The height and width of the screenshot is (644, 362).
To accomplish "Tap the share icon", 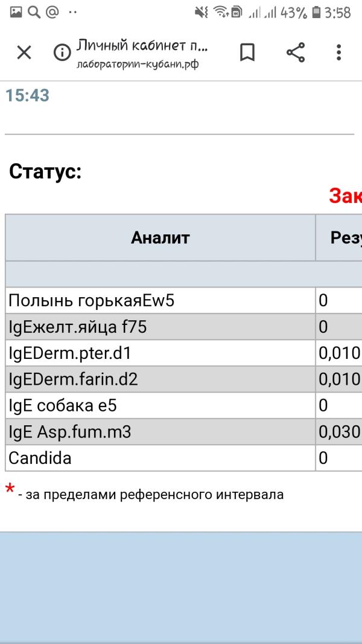I will tap(296, 53).
